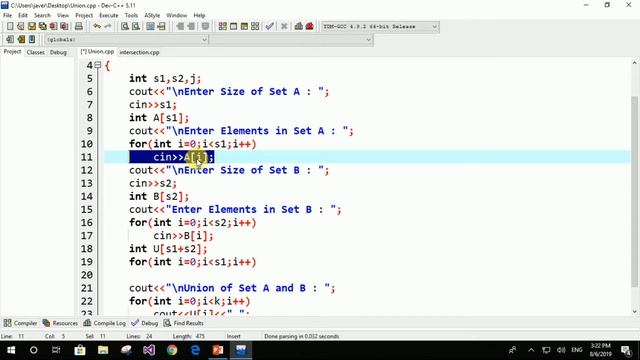Open the Resources bottom panel tab
Image resolution: width=640 pixels, height=360 pixels.
coord(60,323)
